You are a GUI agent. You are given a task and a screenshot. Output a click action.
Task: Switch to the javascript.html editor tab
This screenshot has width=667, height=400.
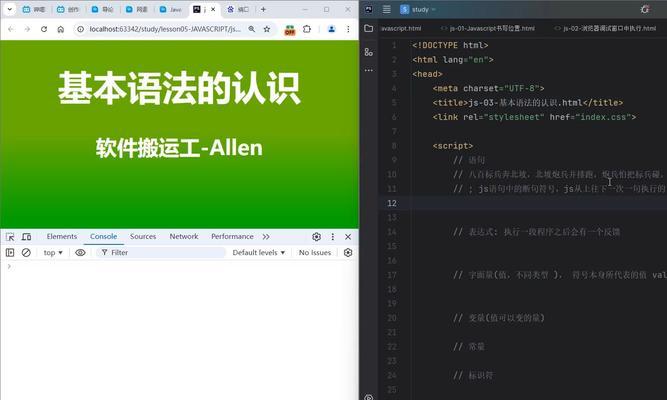click(x=401, y=29)
